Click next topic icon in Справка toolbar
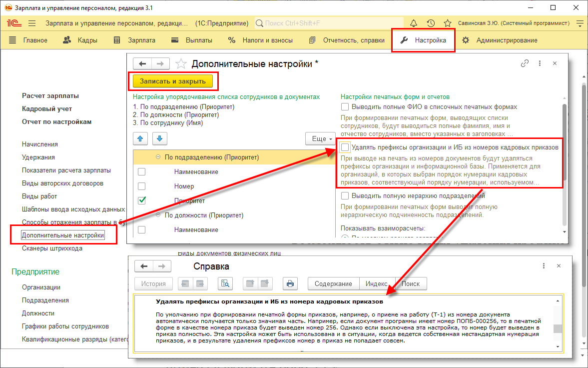588x368 pixels. tap(200, 283)
